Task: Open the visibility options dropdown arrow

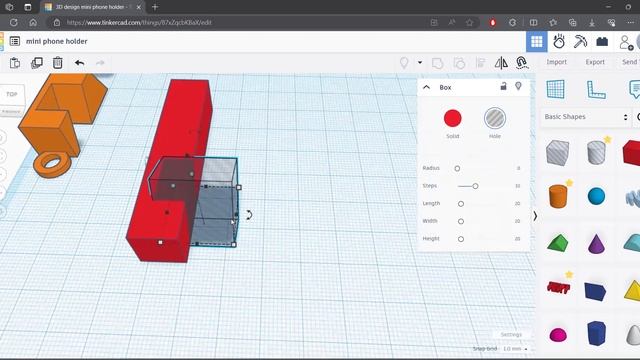Action: click(420, 62)
